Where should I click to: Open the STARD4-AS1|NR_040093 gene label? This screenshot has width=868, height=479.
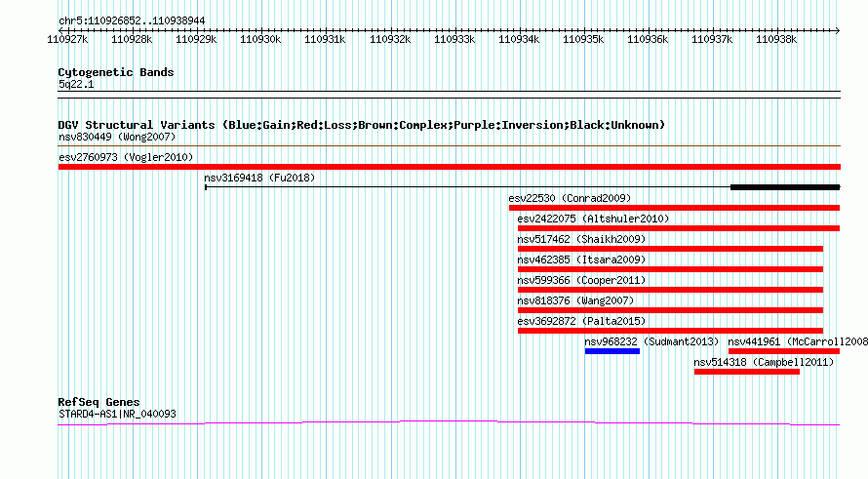[x=117, y=414]
